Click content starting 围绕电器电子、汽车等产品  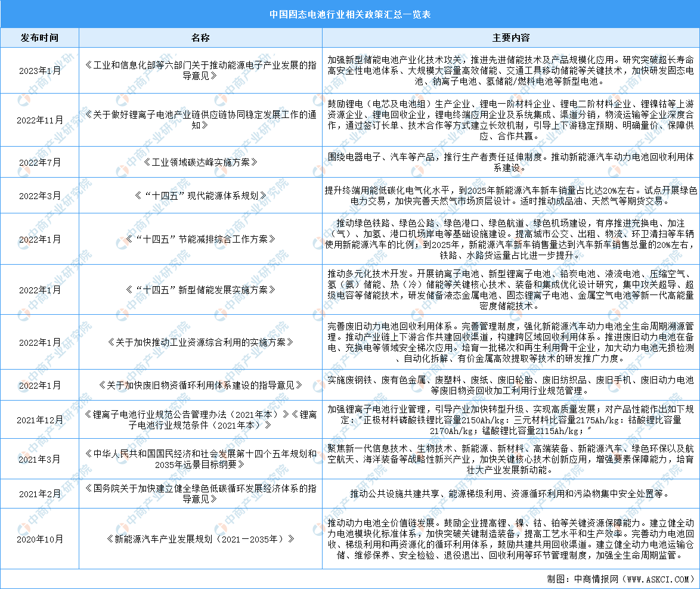(x=511, y=162)
